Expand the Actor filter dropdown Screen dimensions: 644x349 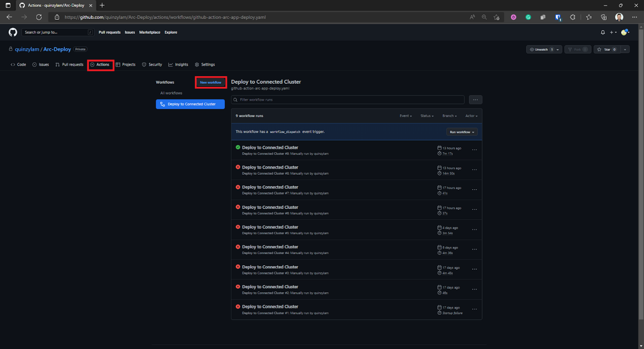coord(472,116)
